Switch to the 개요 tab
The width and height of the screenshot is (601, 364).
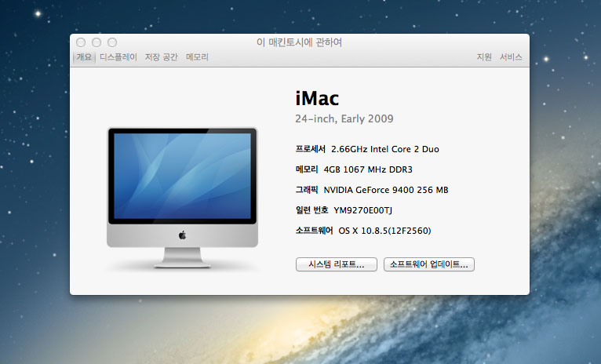click(84, 57)
